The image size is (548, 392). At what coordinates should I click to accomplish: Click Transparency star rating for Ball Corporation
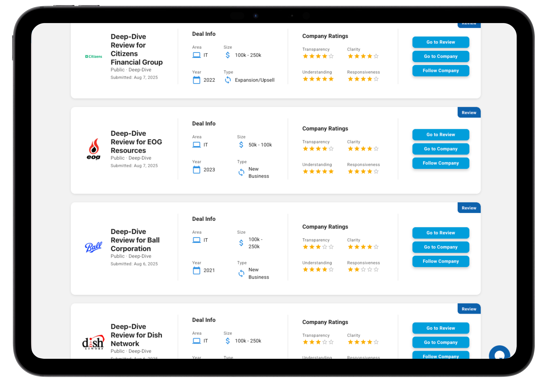point(318,247)
